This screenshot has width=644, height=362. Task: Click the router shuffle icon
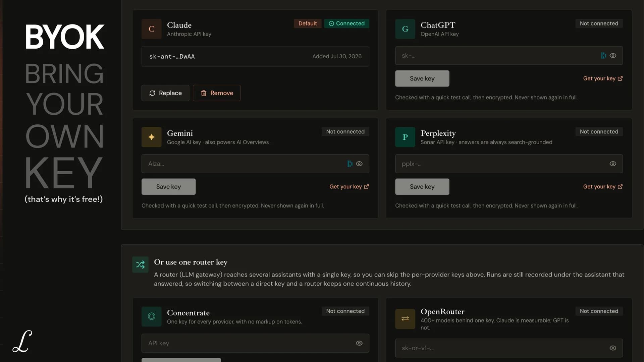click(x=141, y=265)
